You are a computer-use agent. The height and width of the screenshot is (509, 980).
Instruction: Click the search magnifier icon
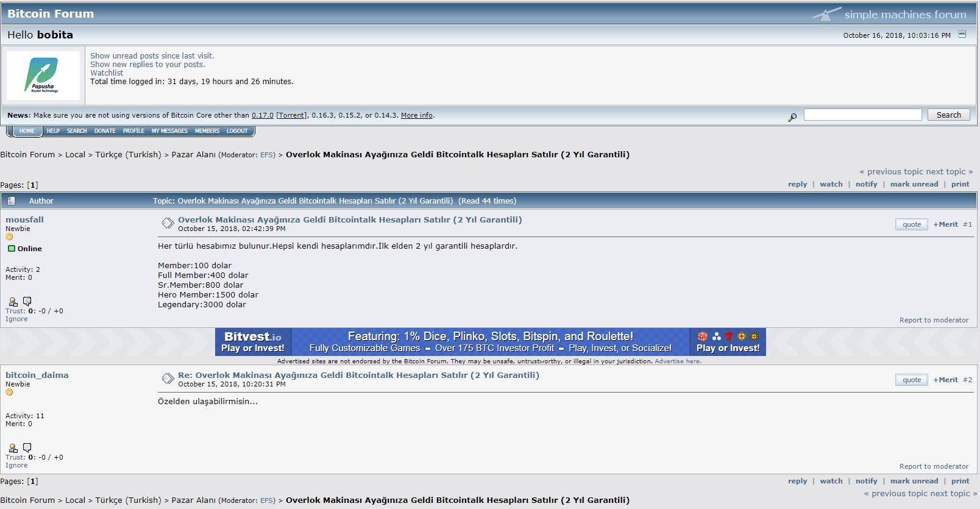coord(792,117)
